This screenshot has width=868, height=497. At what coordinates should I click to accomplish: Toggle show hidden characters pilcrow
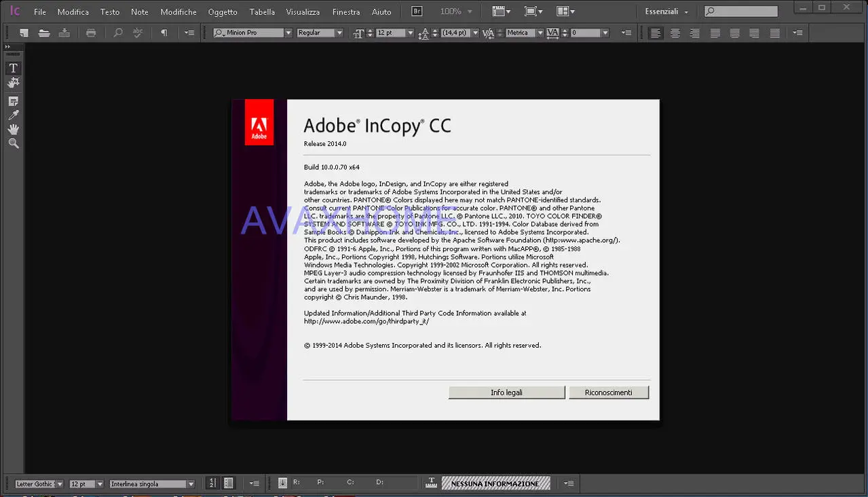click(x=164, y=33)
